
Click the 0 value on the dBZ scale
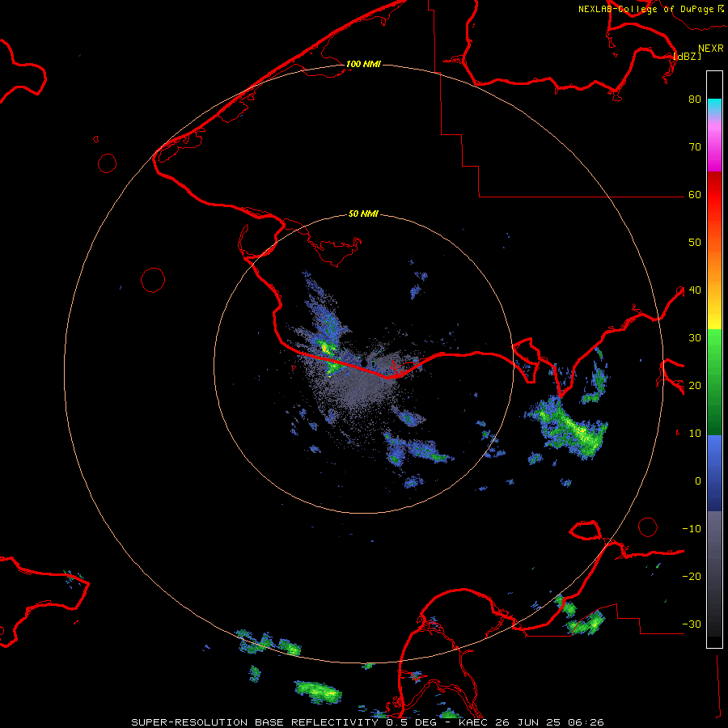698,481
